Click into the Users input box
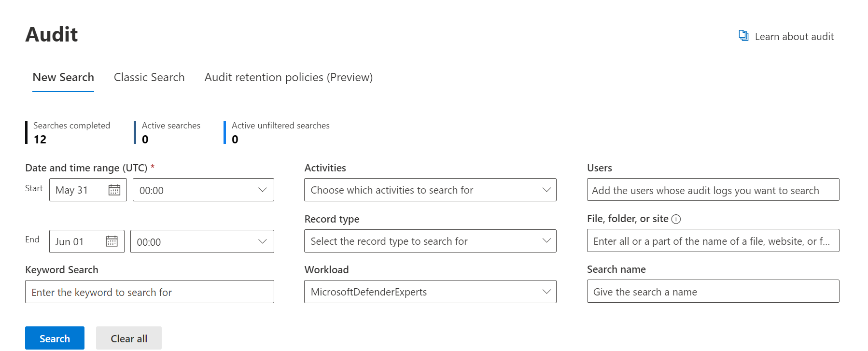The height and width of the screenshot is (351, 868). (x=713, y=190)
